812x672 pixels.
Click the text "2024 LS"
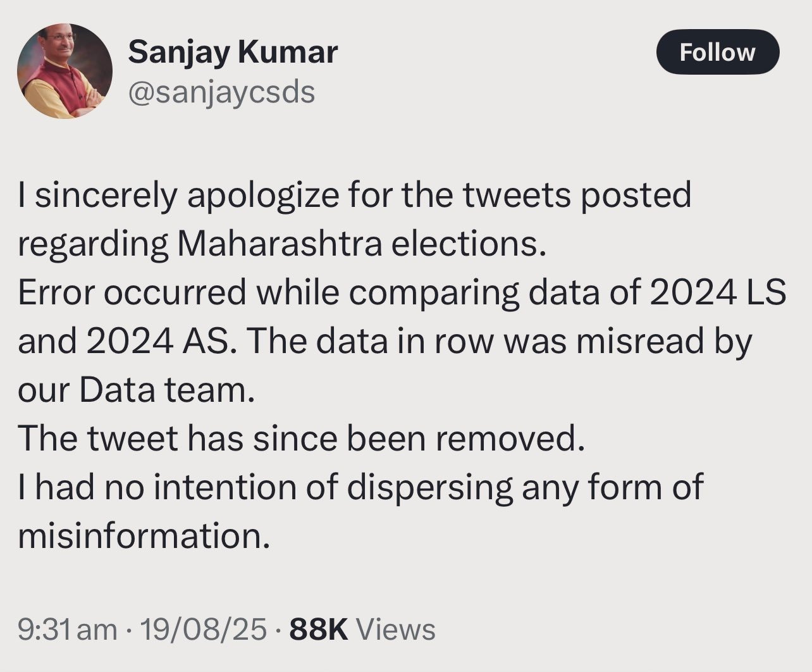[717, 292]
